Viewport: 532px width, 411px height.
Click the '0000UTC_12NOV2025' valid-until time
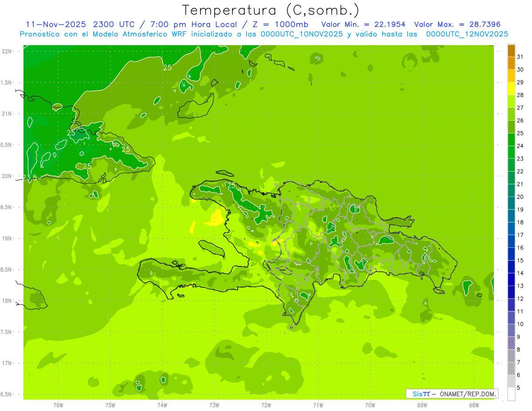click(467, 34)
